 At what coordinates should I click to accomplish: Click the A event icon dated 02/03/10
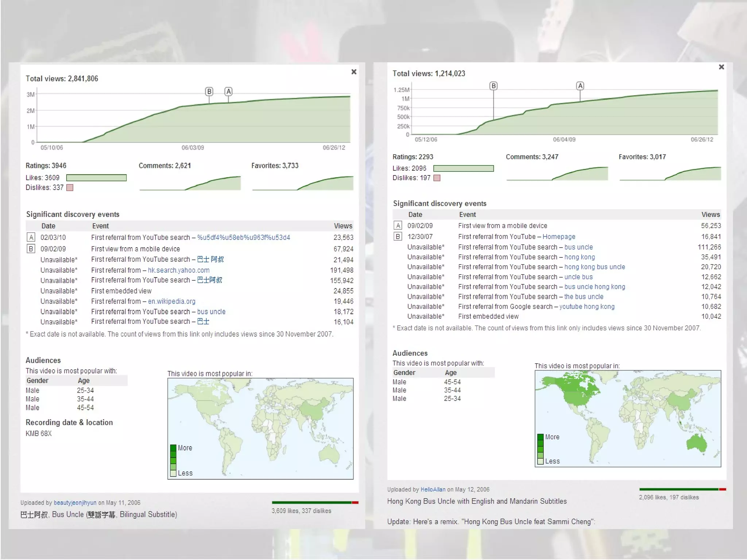pos(31,238)
